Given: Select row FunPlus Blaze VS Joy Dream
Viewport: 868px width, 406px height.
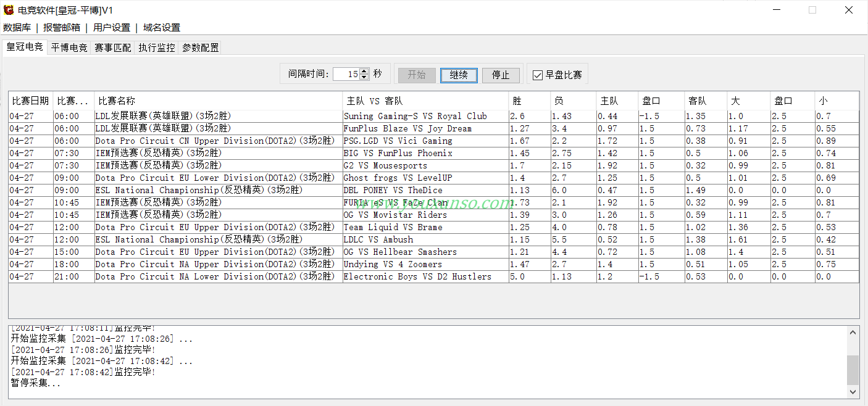Looking at the screenshot, I should (433, 128).
